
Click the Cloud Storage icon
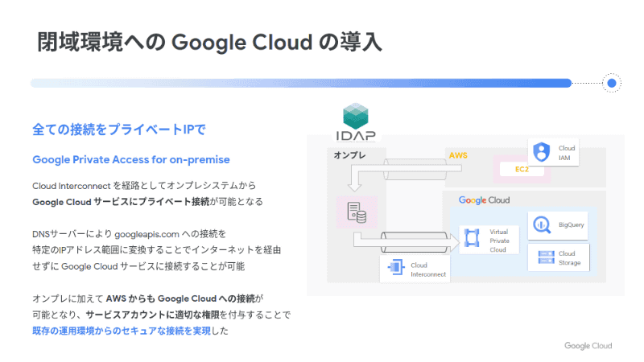[543, 257]
